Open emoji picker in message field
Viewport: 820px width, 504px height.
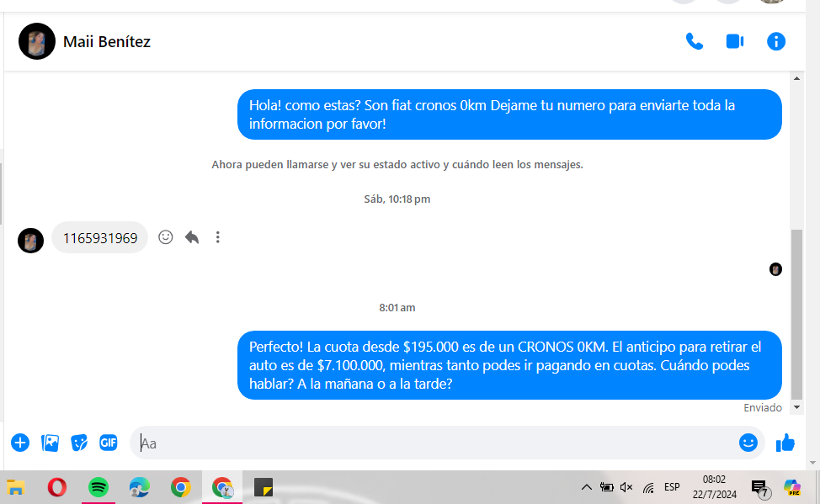[748, 443]
